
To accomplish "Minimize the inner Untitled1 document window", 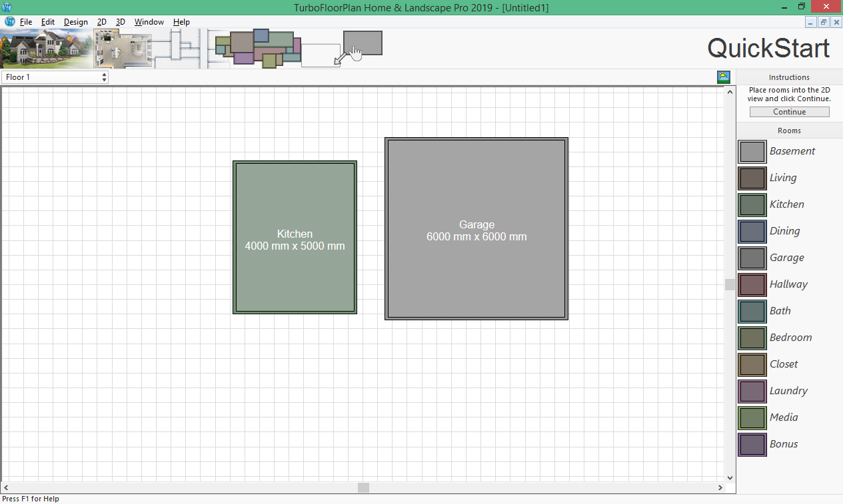I will 811,22.
